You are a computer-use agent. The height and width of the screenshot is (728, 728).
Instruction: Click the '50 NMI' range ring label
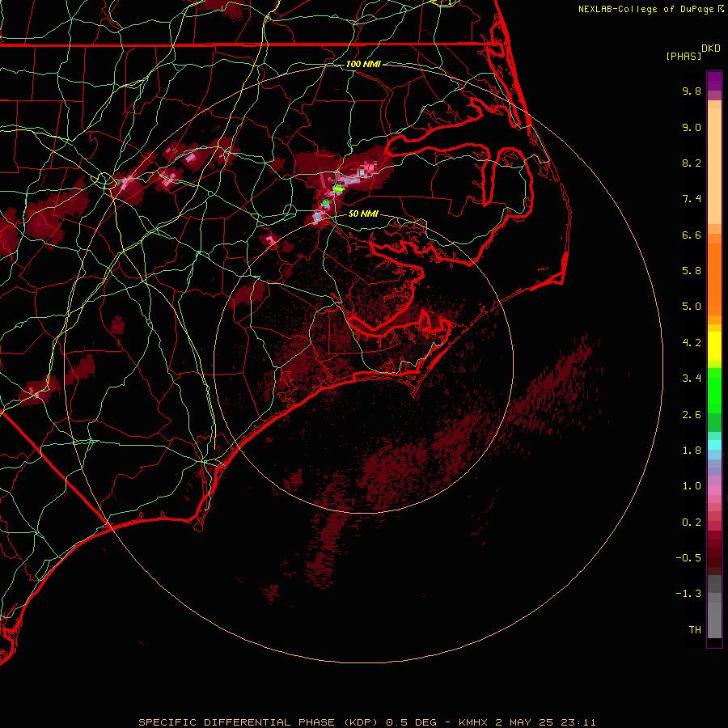(x=363, y=214)
